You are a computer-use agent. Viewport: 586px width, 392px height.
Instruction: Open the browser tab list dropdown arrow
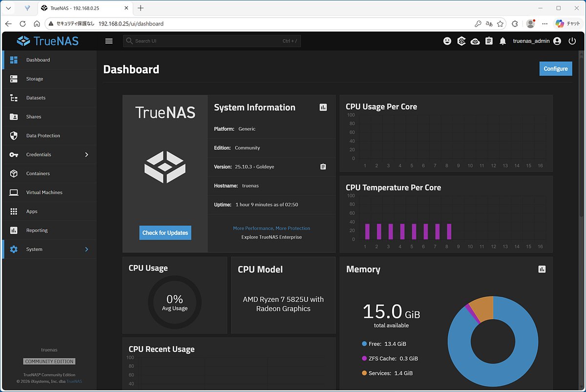[x=8, y=8]
